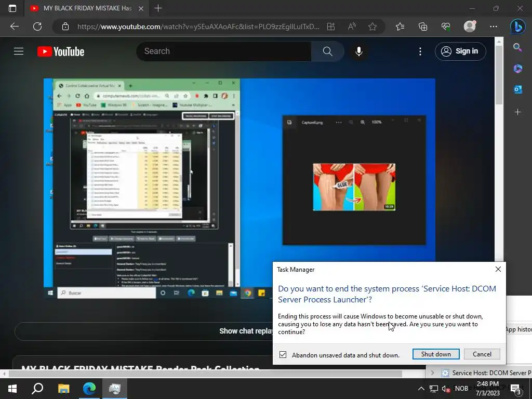Select Service Host: DCOM Server process row
Image resolution: width=532 pixels, height=399 pixels.
tap(478, 373)
